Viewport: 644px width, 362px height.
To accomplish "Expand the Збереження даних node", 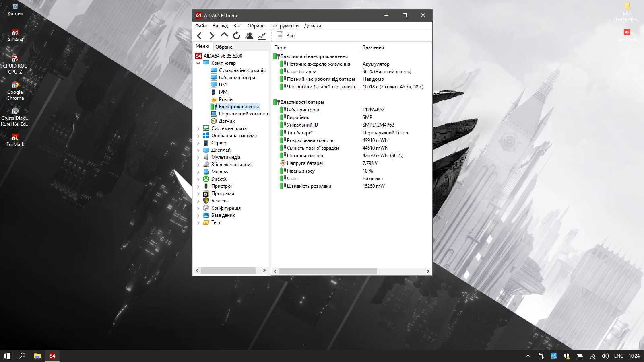I will [198, 165].
